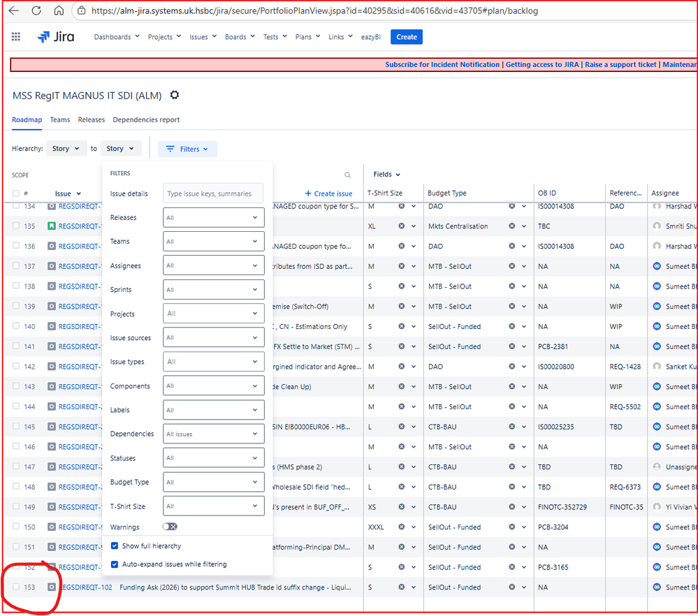Uncheck Auto-expand issues while filtering
The image size is (698, 616).
point(115,564)
